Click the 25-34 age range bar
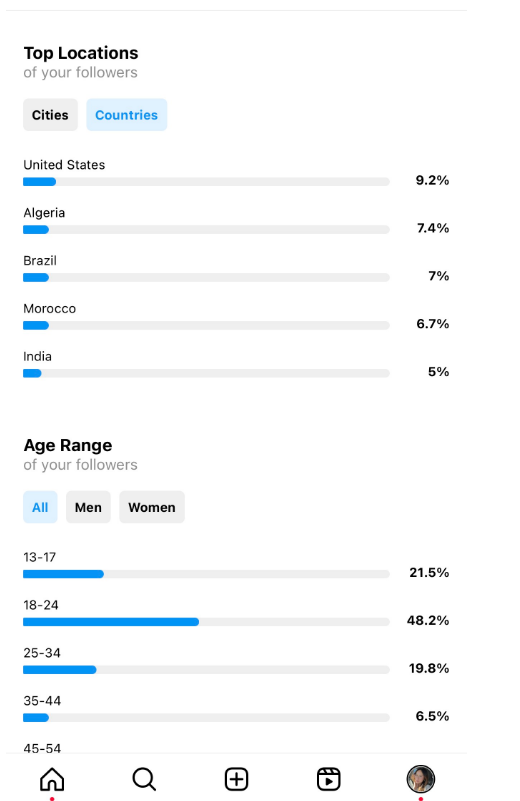This screenshot has height=801, width=520. [x=206, y=670]
